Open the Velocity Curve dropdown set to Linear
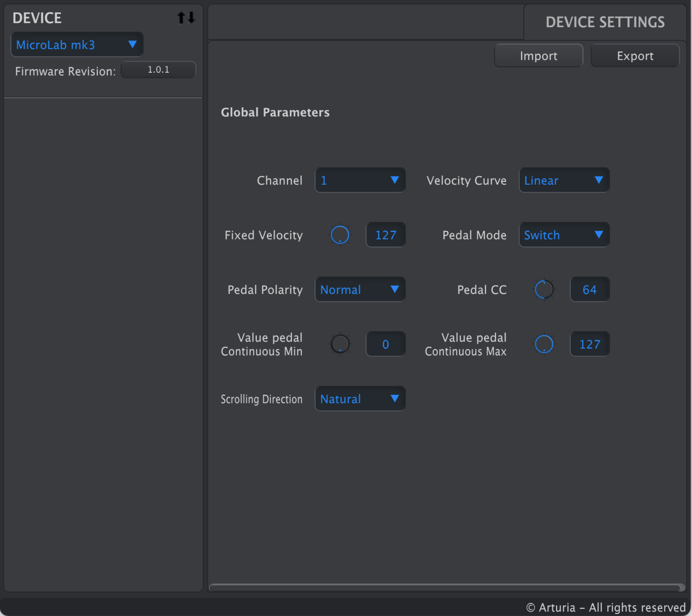The width and height of the screenshot is (692, 616). (564, 180)
